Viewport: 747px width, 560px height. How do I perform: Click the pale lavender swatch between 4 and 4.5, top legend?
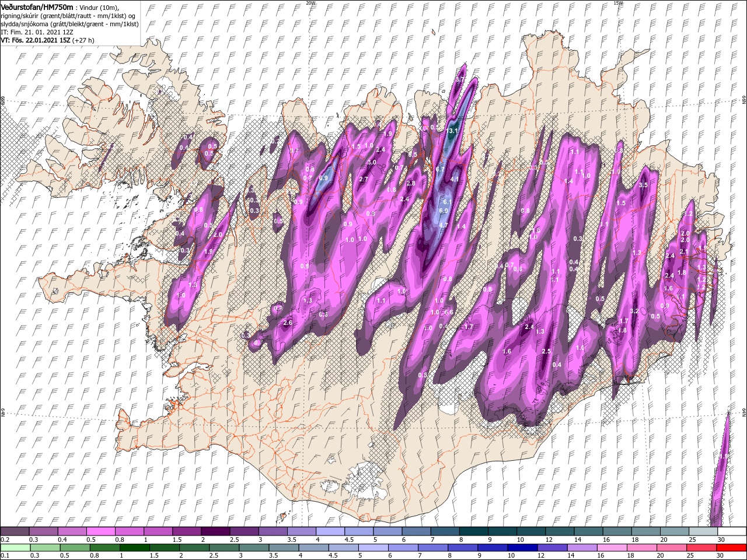[x=330, y=531]
